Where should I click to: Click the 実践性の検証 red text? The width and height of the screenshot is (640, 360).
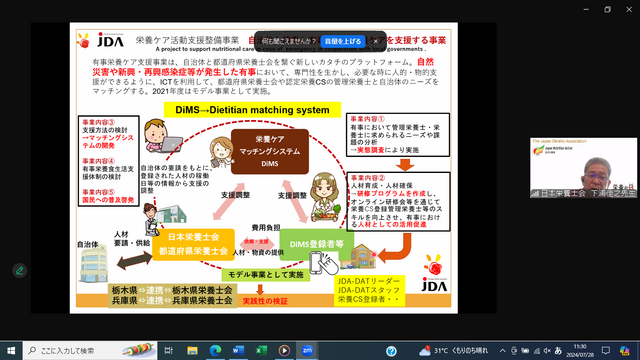pyautogui.click(x=265, y=301)
